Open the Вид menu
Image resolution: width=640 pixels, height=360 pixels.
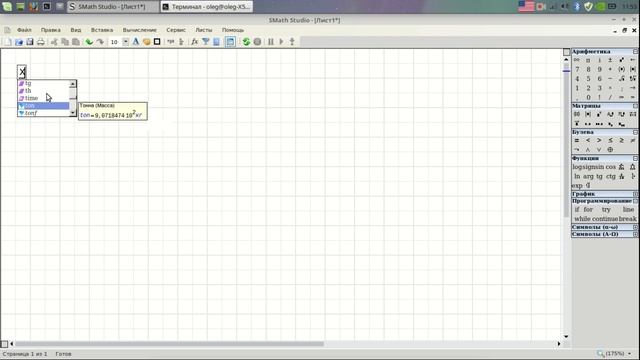coord(76,30)
